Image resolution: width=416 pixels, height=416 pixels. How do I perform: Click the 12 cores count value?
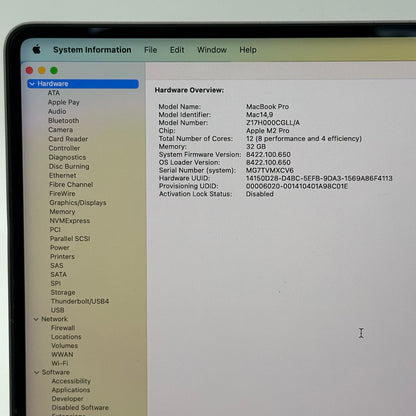tap(304, 138)
